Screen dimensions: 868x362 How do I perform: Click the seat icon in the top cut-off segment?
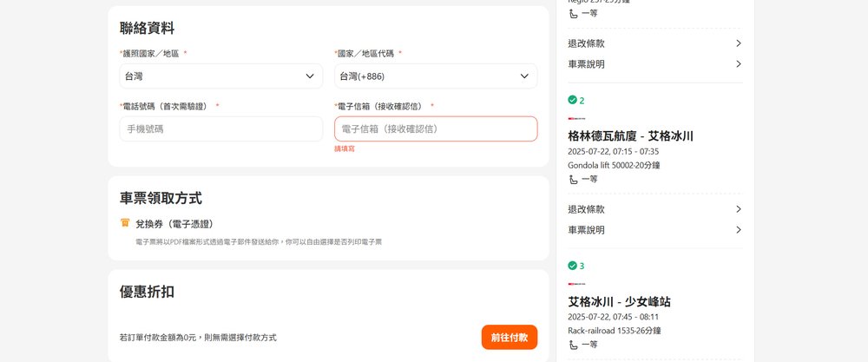click(574, 13)
